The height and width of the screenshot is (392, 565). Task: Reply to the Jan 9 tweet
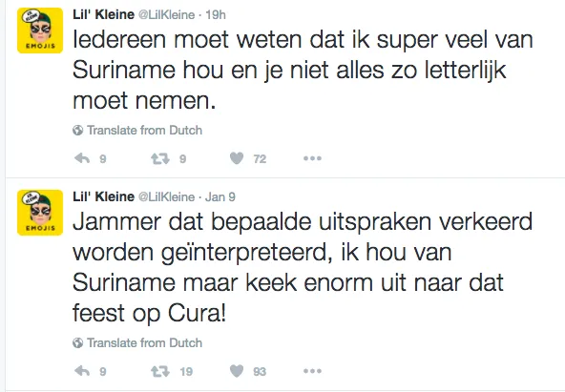tap(82, 371)
